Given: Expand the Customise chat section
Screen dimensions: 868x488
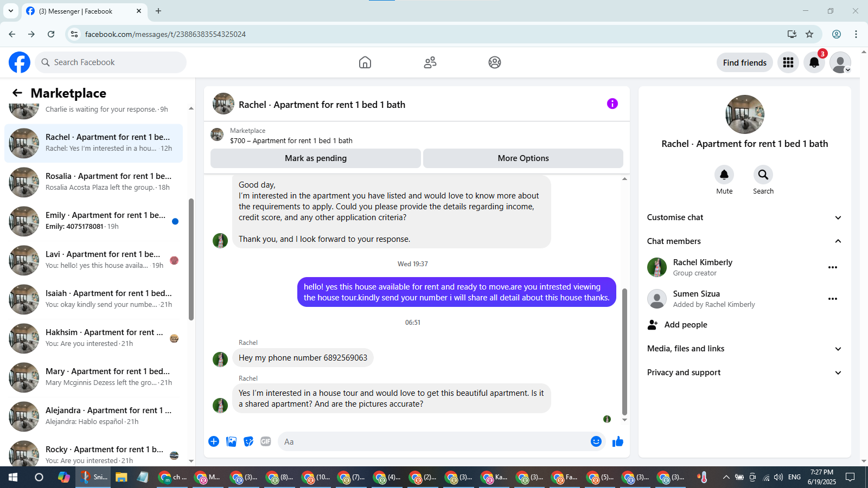Looking at the screenshot, I should (x=744, y=217).
